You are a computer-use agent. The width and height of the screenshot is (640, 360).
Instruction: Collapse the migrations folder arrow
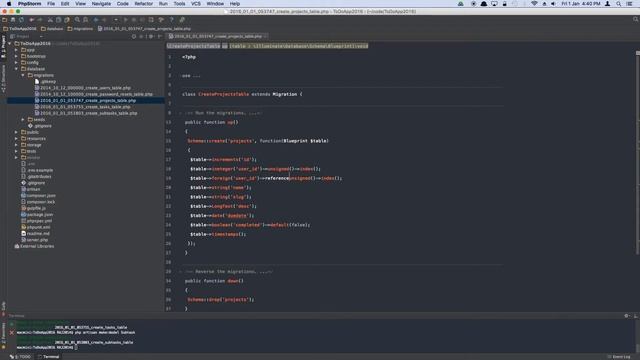click(23, 75)
